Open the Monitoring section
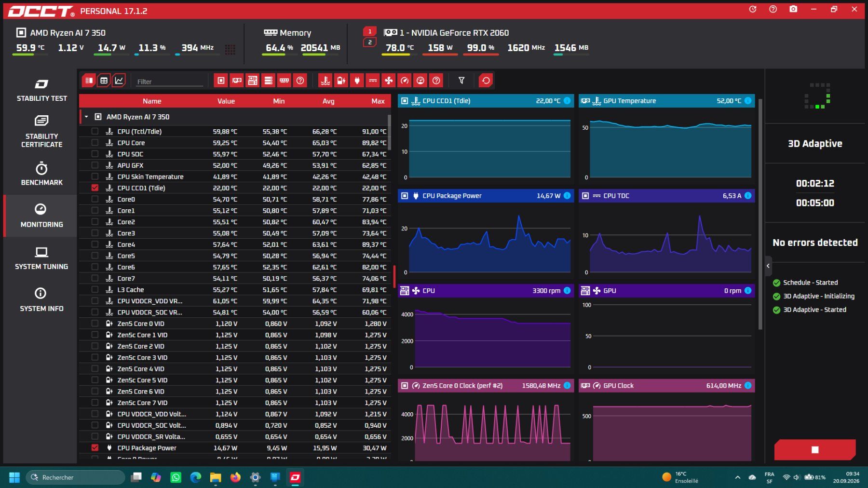Viewport: 868px width, 488px height. click(41, 216)
